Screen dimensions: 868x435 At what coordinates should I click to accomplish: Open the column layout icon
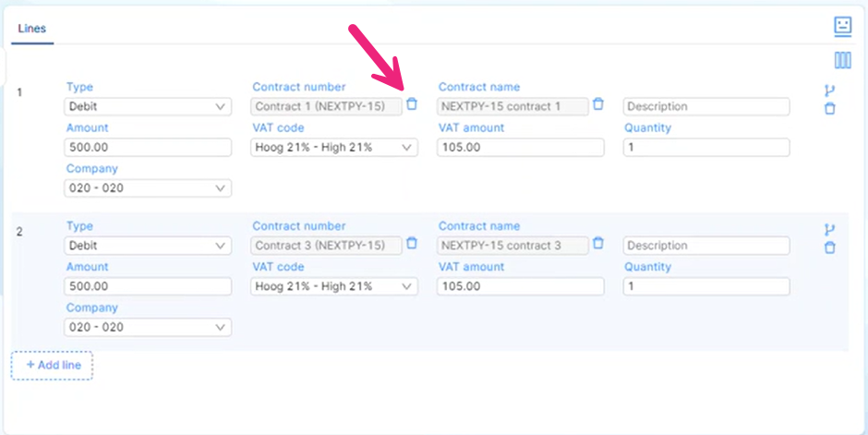[x=842, y=60]
